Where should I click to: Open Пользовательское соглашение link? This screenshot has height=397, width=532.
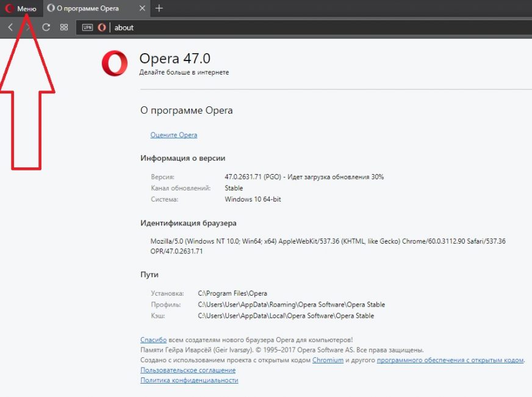coord(188,370)
